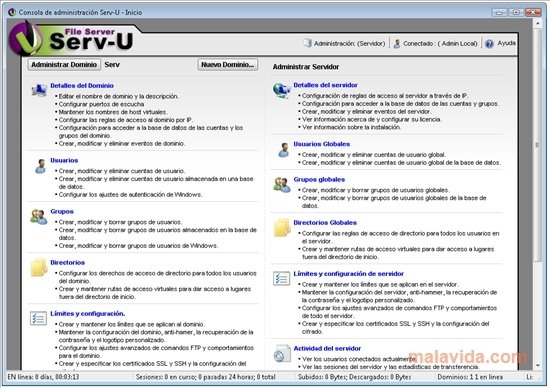Screen dimensions: 550x388
Task: Click text 'Configurar puertos de escucha'
Action: coord(101,104)
